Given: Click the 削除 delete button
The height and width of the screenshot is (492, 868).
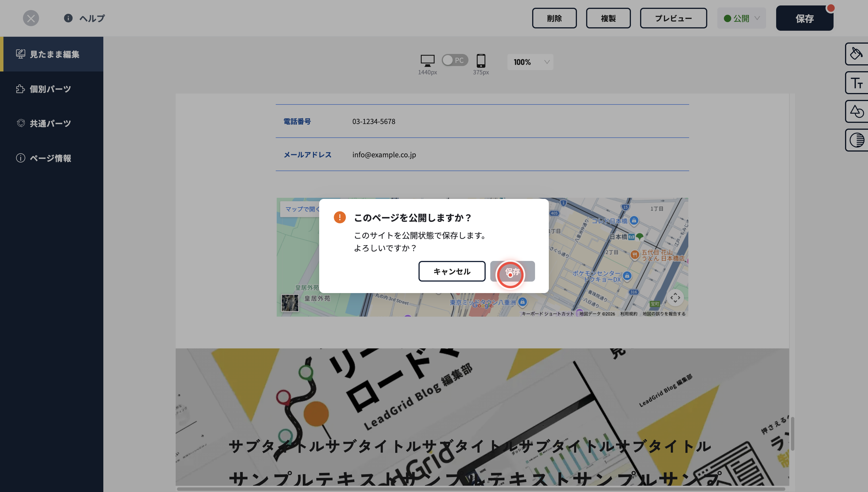Looking at the screenshot, I should 554,18.
